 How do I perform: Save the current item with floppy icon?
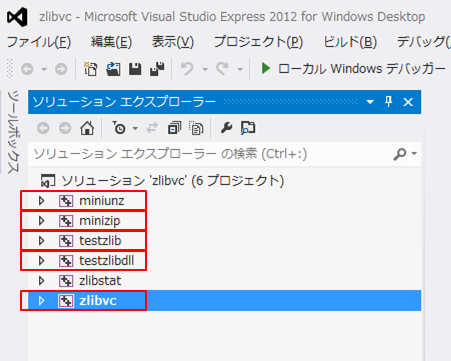pos(135,69)
